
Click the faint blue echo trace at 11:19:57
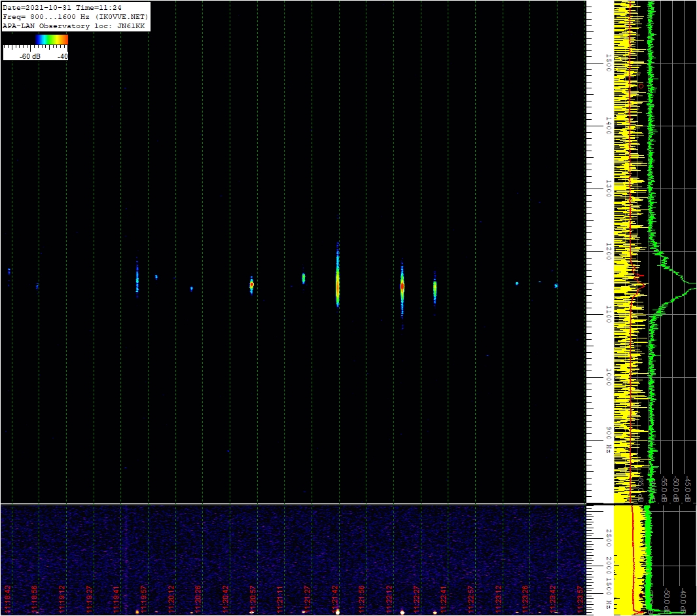[x=137, y=278]
